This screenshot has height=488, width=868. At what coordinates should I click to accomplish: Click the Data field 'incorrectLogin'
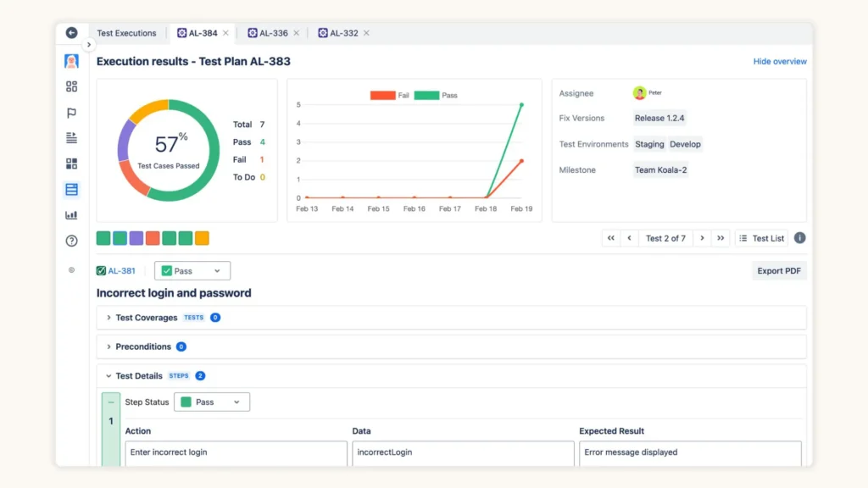463,453
